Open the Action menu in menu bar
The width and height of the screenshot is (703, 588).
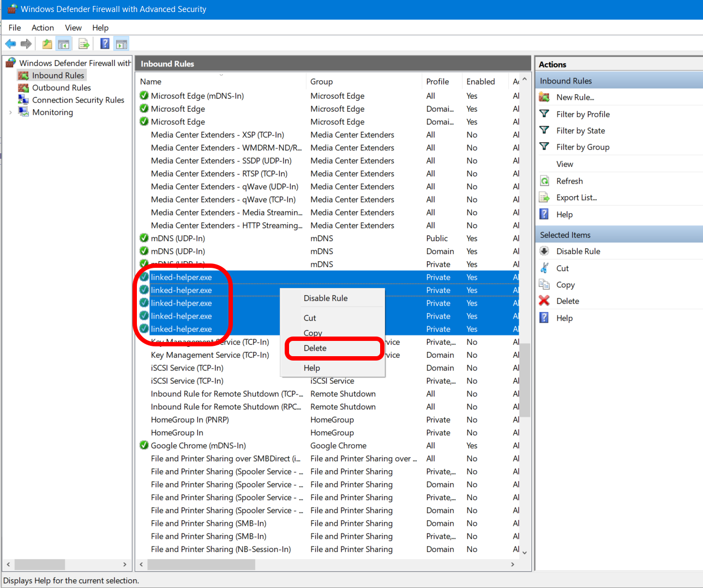point(43,28)
